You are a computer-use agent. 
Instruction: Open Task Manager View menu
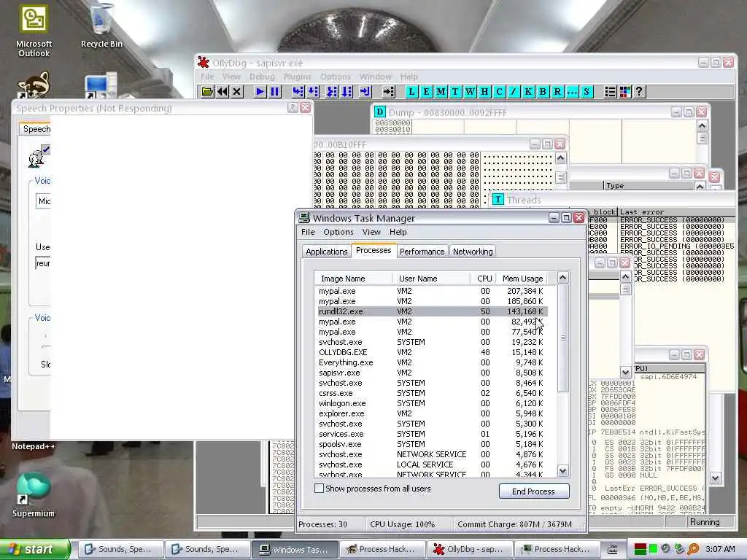click(x=371, y=232)
